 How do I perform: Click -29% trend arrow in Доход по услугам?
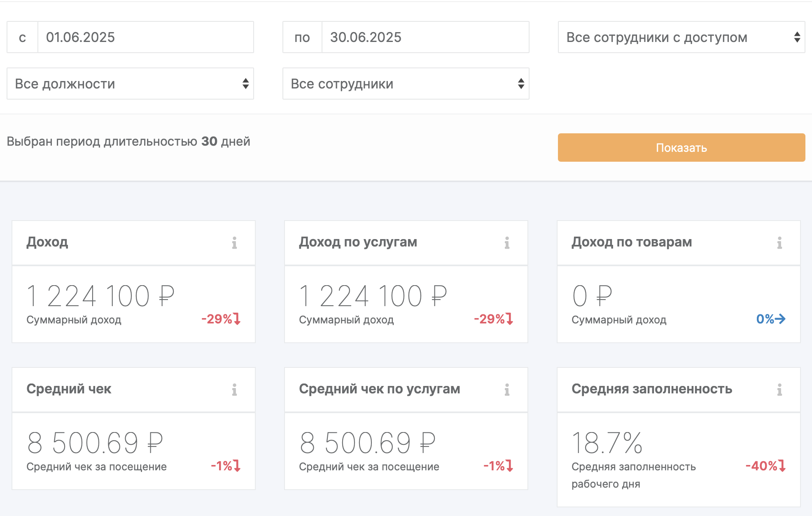coord(509,319)
